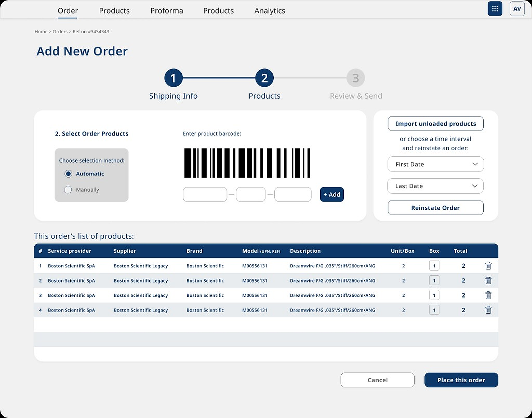Click Import unloaded products button
Image resolution: width=532 pixels, height=418 pixels.
(436, 124)
